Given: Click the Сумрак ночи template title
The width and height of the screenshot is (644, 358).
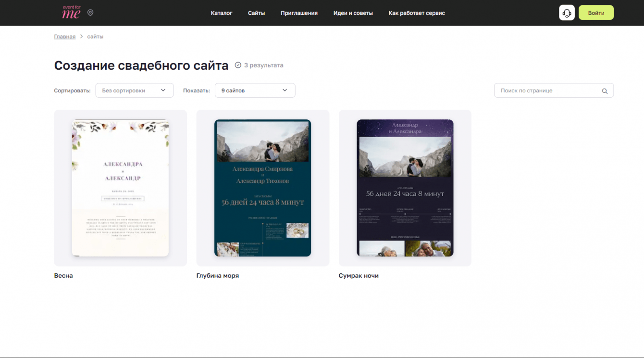Looking at the screenshot, I should [359, 276].
